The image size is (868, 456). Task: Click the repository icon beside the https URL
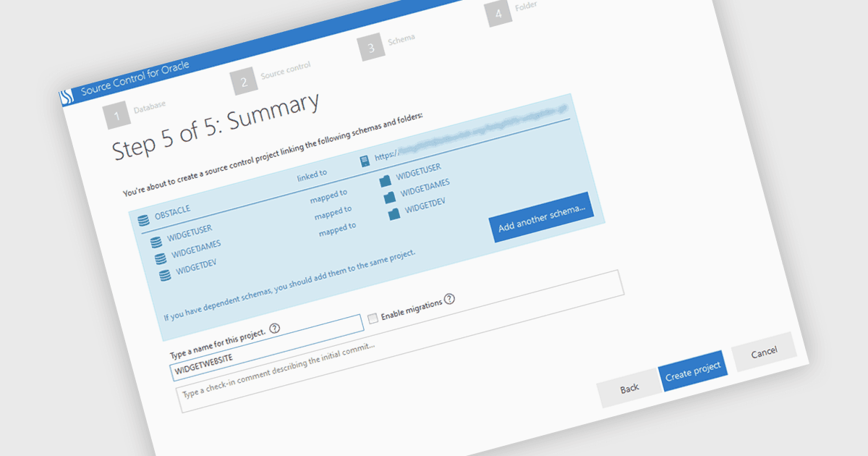(365, 160)
